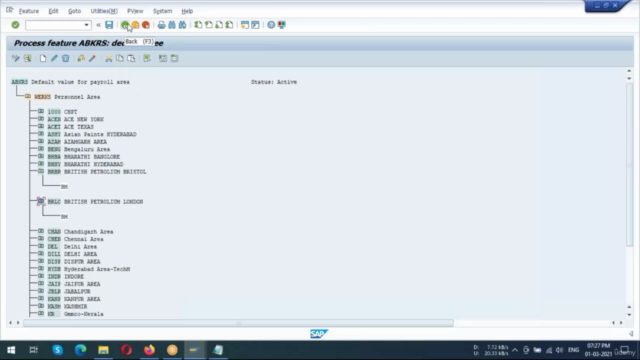Open Skype from the taskbar
Screen dimensions: 640x360
[58, 350]
